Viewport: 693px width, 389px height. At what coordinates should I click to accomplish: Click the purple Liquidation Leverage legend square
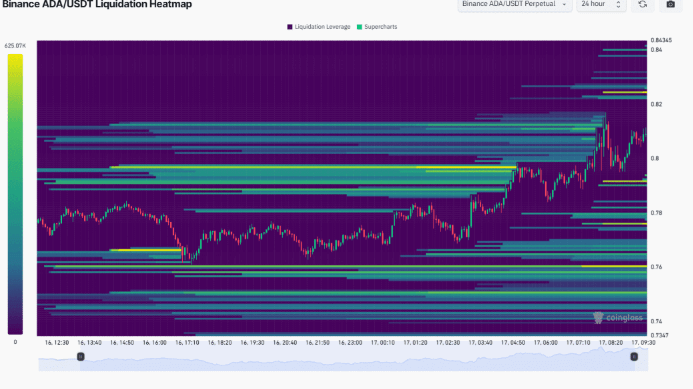pos(290,27)
